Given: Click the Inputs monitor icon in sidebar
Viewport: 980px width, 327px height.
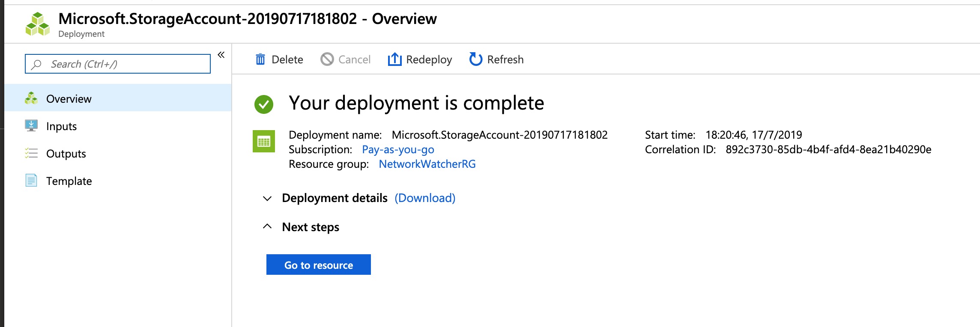Looking at the screenshot, I should click(31, 126).
